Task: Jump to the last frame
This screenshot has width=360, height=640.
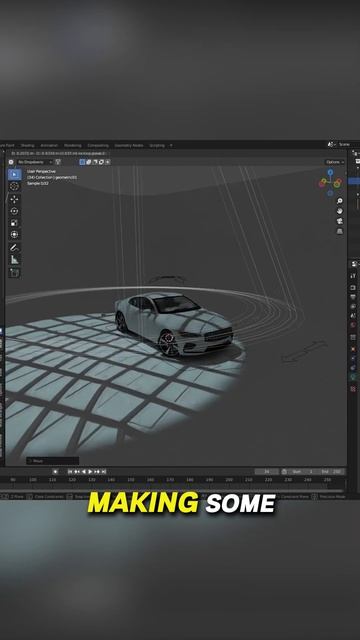Action: pos(104,471)
